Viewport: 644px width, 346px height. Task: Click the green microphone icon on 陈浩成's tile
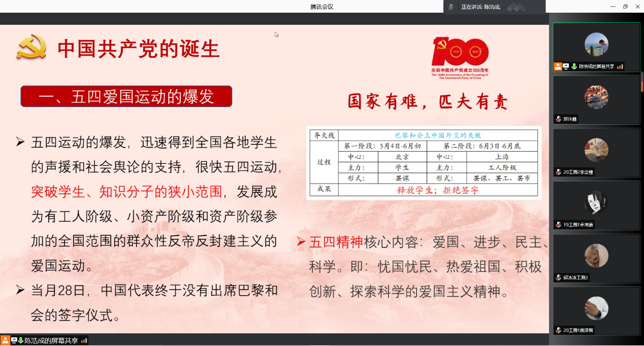point(574,66)
